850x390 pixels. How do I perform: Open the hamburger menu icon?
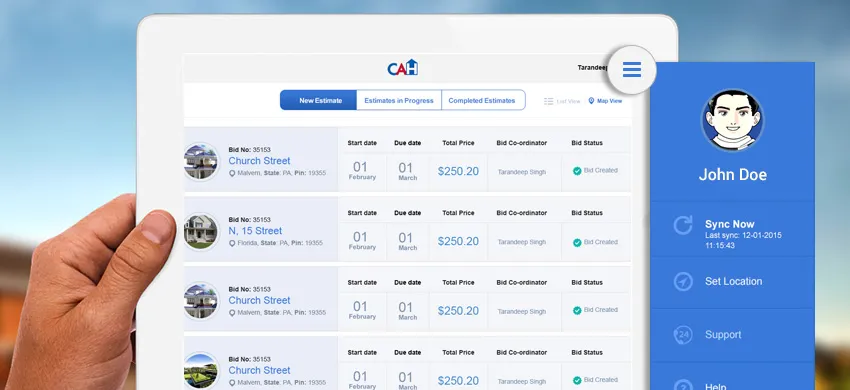tap(632, 69)
